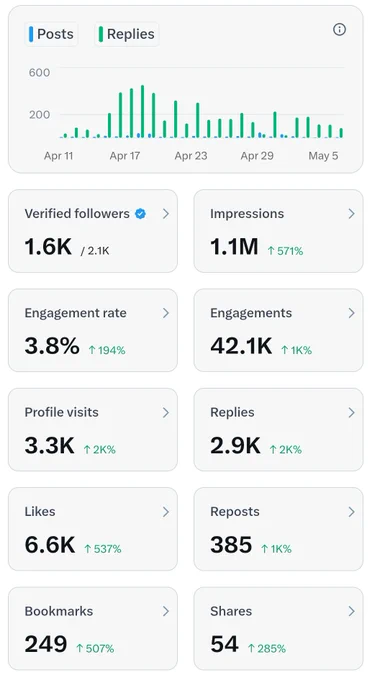Click the 1.1M impressions value
Viewport: 380px width, 680px height.
coord(234,247)
